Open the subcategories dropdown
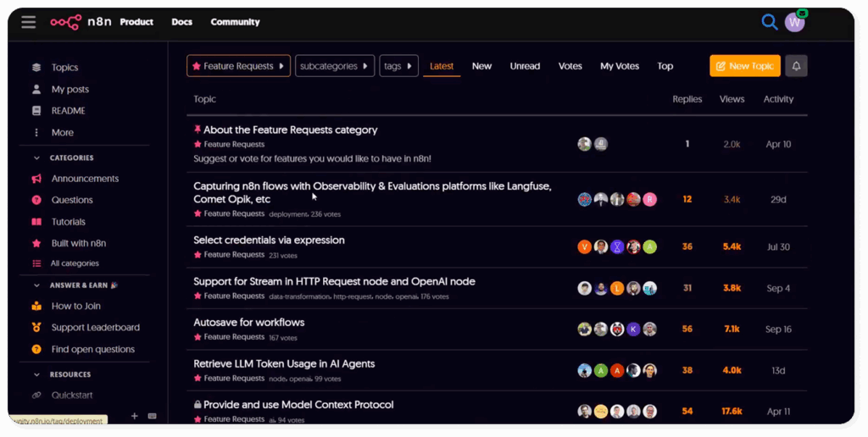 pos(335,66)
